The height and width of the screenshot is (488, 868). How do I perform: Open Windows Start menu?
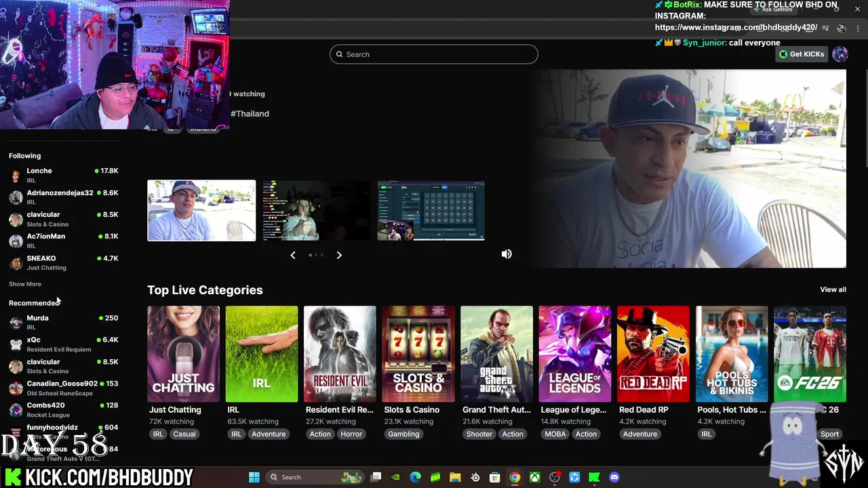coord(254,477)
